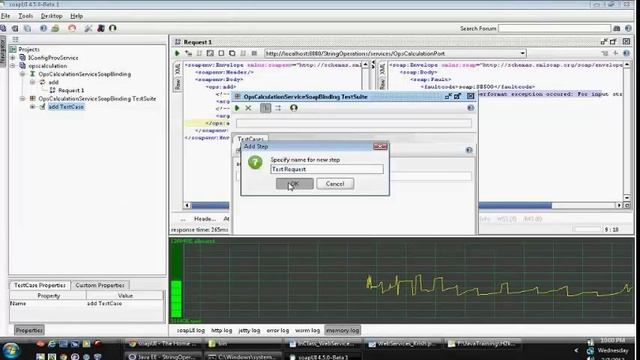Image resolution: width=640 pixels, height=360 pixels.
Task: Open preferences with the tools icon
Action: click(x=88, y=28)
